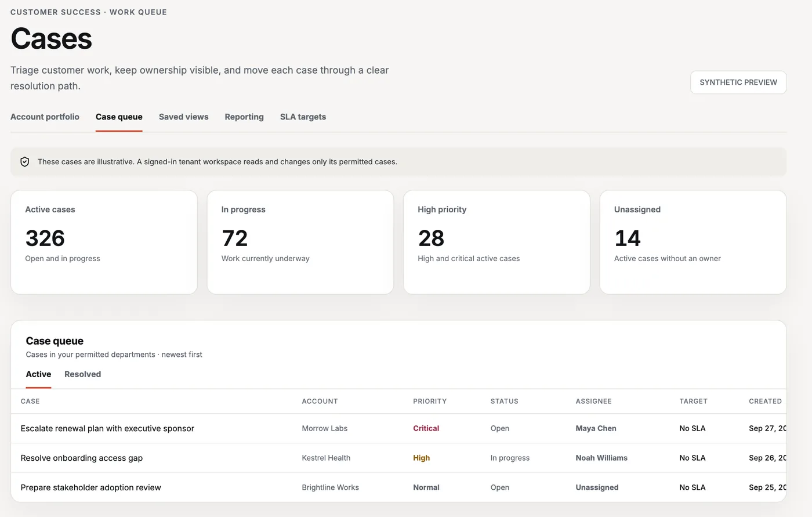Open case Escalate renewal plan with executive sponsor
Image resolution: width=812 pixels, height=517 pixels.
107,428
